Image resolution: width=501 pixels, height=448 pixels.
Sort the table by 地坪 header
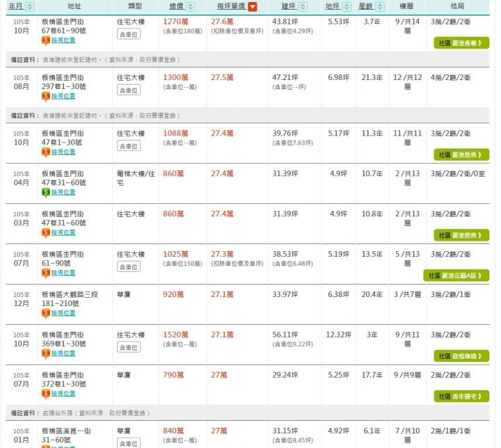pyautogui.click(x=333, y=6)
